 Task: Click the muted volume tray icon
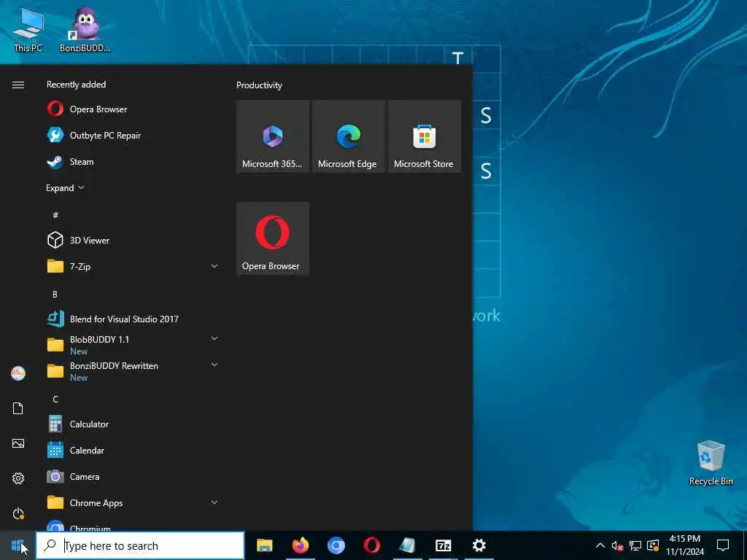coord(617,545)
